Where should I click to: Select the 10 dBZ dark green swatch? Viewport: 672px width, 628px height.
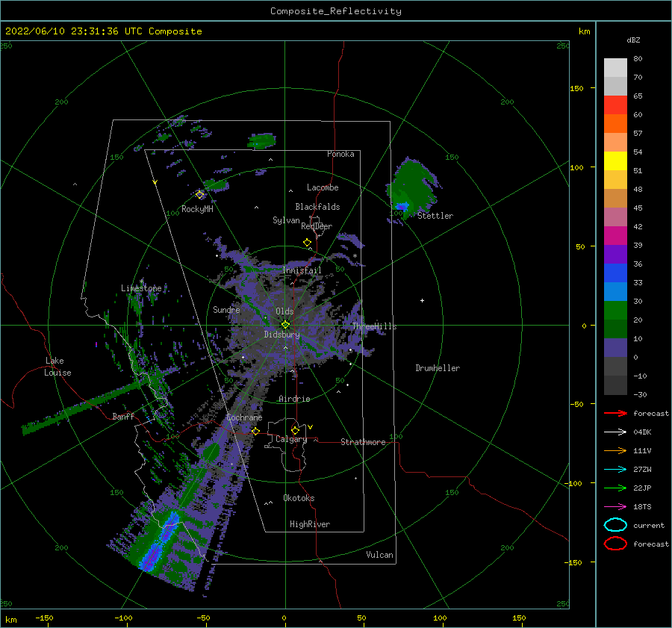tap(615, 329)
